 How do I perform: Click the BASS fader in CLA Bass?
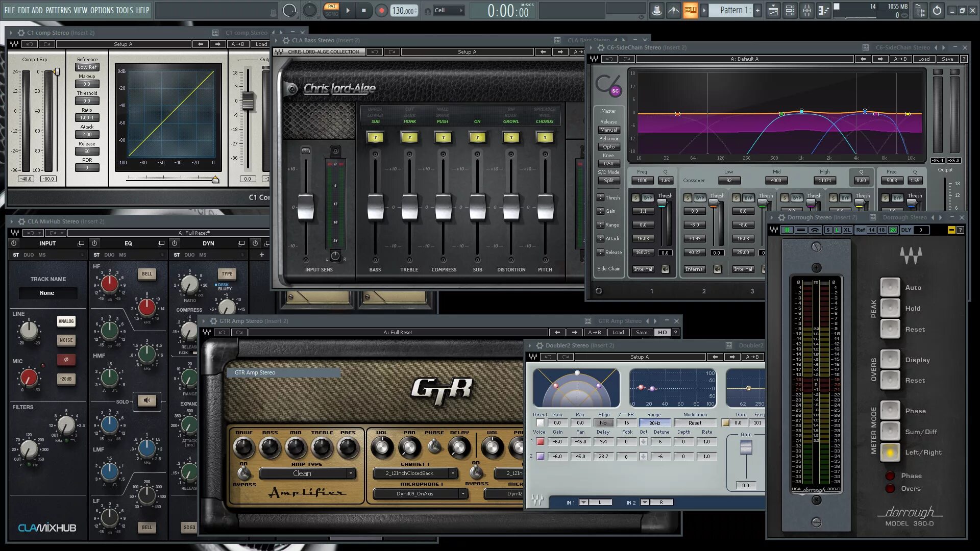pyautogui.click(x=375, y=207)
